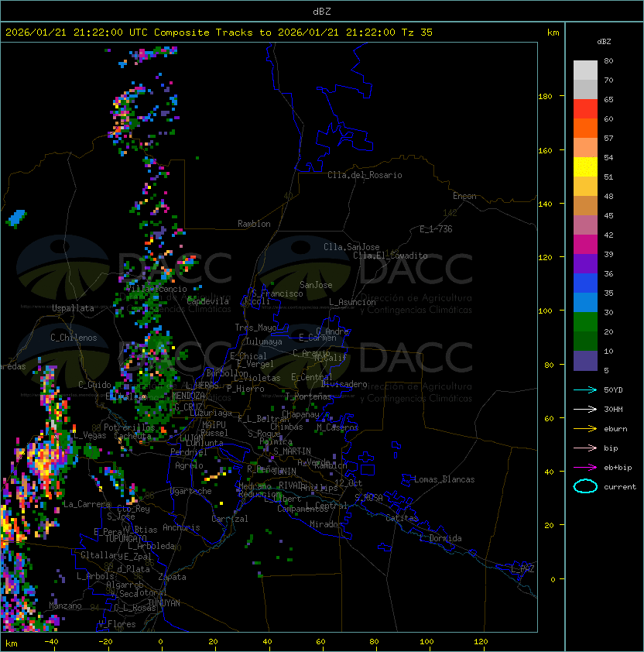
Task: Click the '180' tick on vertical km axis
Action: 545,97
